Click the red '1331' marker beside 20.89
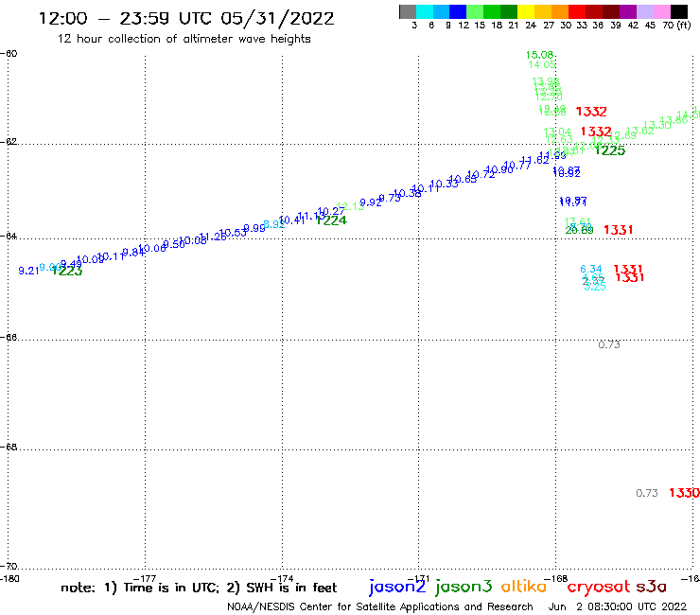The height and width of the screenshot is (615, 700). 619,230
